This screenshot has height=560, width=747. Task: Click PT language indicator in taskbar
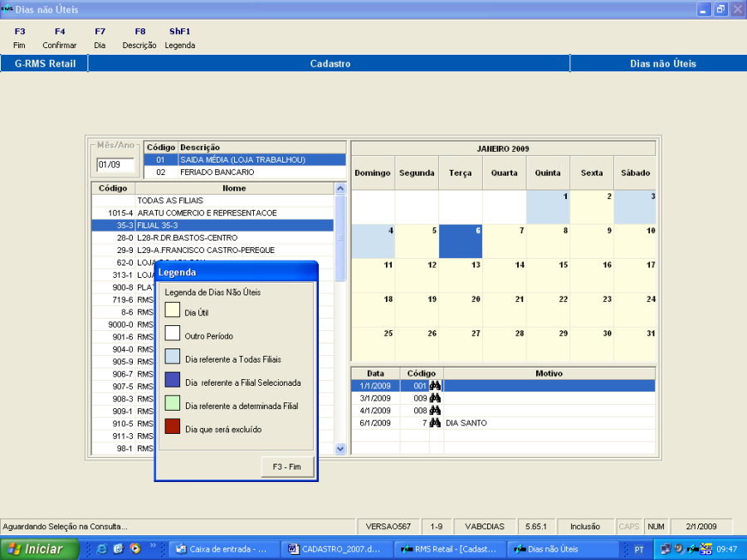pos(639,549)
